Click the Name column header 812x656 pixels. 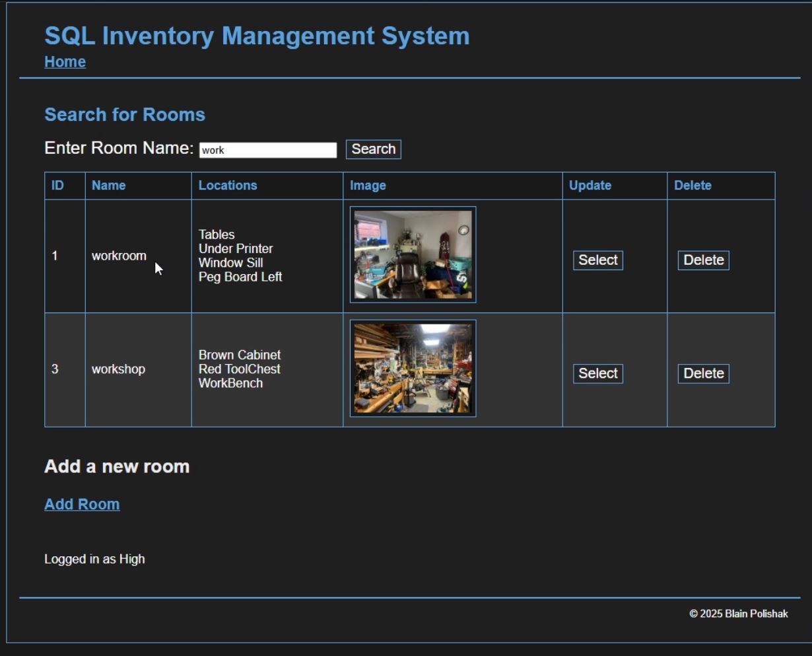(x=109, y=186)
